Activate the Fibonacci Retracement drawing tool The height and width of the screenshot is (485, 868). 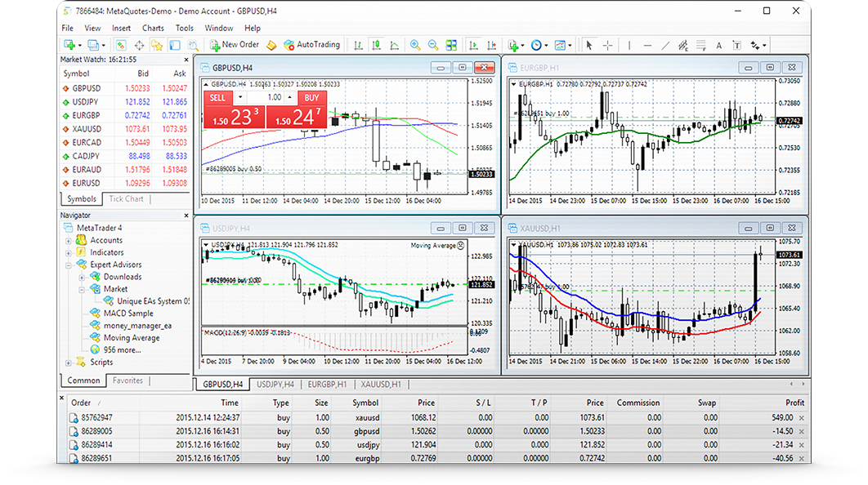[x=701, y=45]
